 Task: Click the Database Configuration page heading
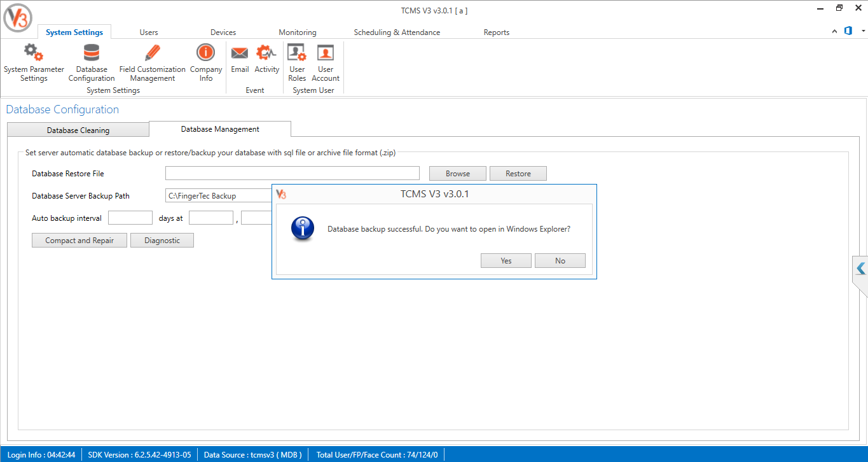point(62,109)
